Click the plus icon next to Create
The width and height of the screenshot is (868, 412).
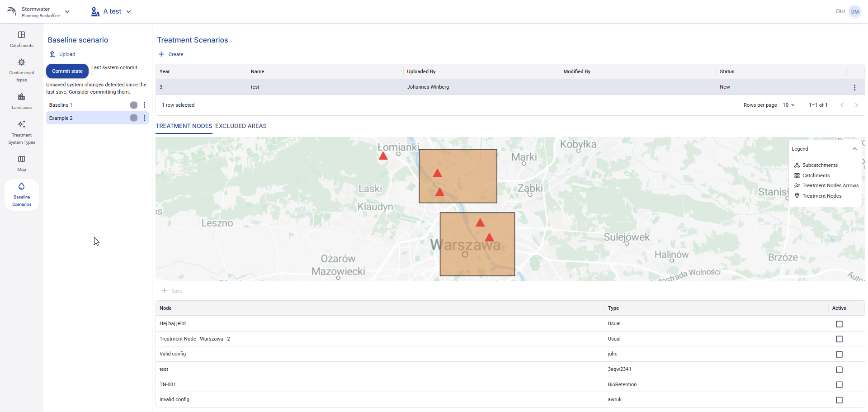(161, 54)
